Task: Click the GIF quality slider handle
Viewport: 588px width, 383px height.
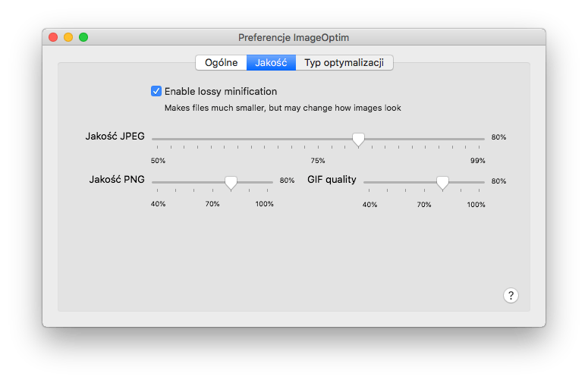Action: coord(442,182)
